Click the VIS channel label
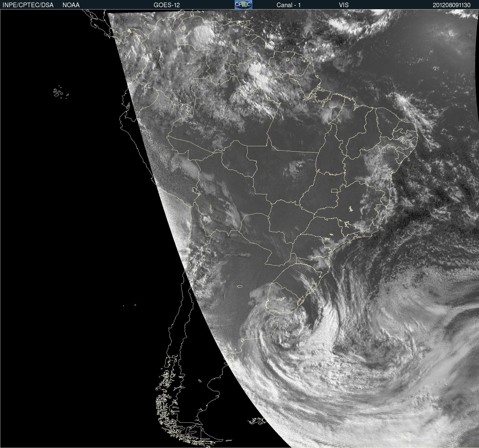Viewport: 479px width, 448px height. click(344, 5)
